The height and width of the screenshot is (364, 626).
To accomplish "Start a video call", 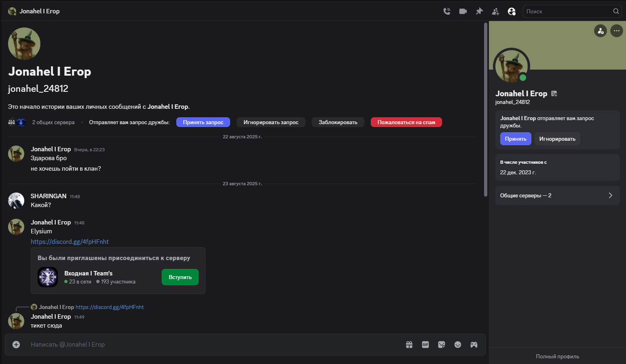I will tap(463, 11).
